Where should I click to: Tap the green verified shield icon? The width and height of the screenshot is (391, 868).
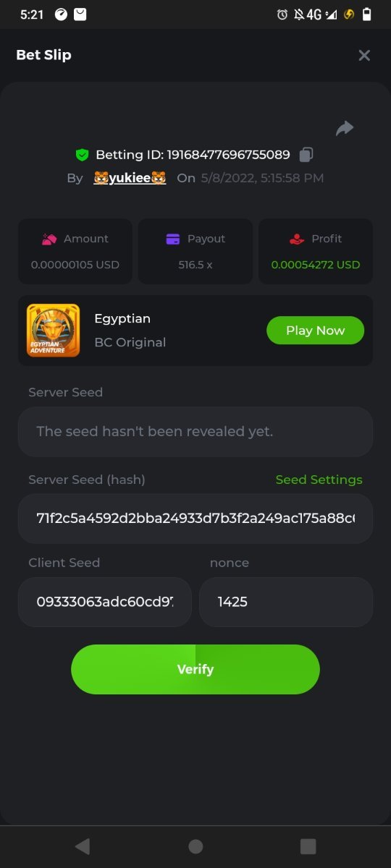tap(82, 155)
